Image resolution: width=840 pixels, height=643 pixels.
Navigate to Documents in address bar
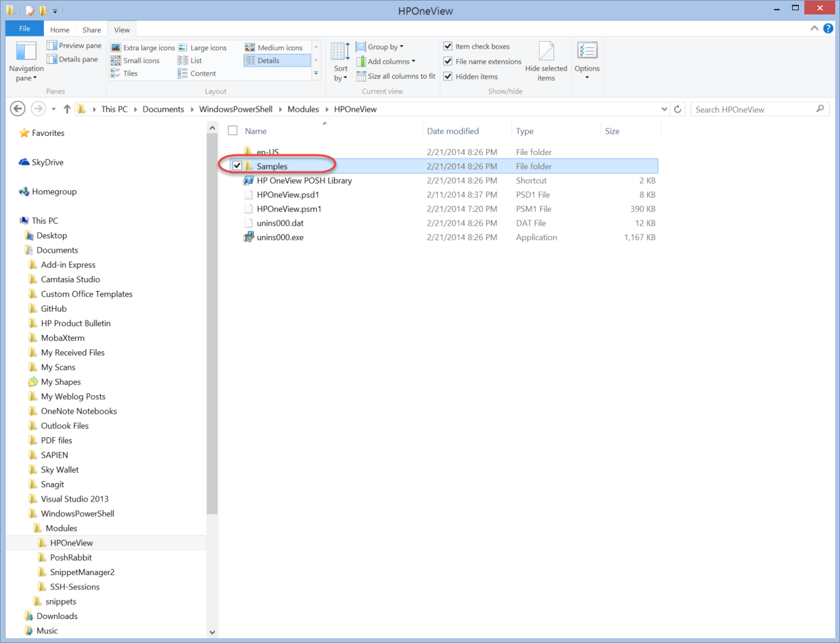click(x=163, y=109)
